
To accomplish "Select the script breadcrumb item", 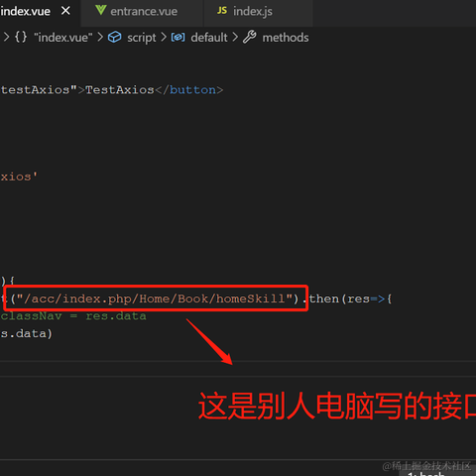I will (142, 38).
